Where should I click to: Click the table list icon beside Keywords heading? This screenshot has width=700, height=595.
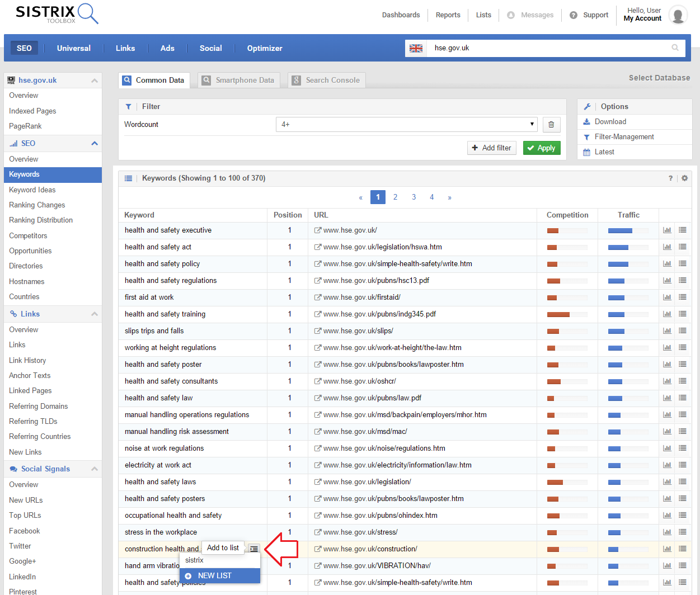click(128, 178)
